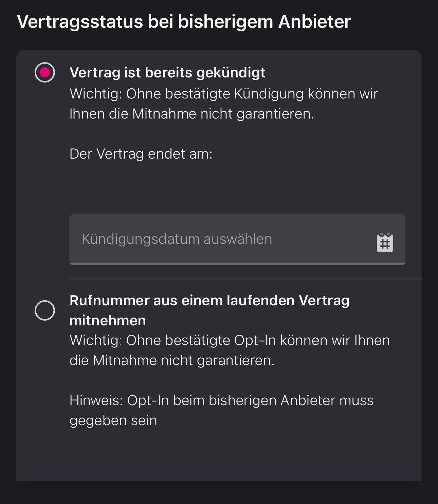Click the 'Hinweis: Opt-In beim bisherigen Anbieter' note
438x504 pixels.
pos(221,400)
